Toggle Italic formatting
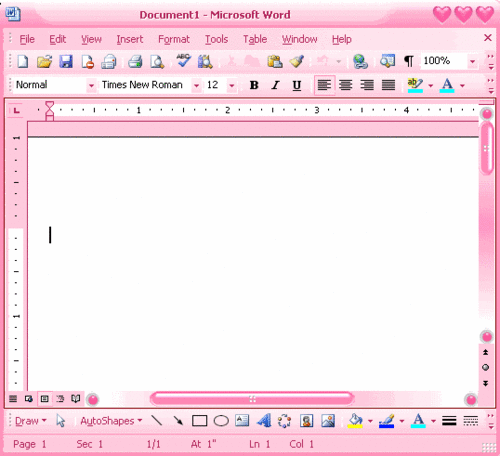This screenshot has height=456, width=500. point(275,85)
